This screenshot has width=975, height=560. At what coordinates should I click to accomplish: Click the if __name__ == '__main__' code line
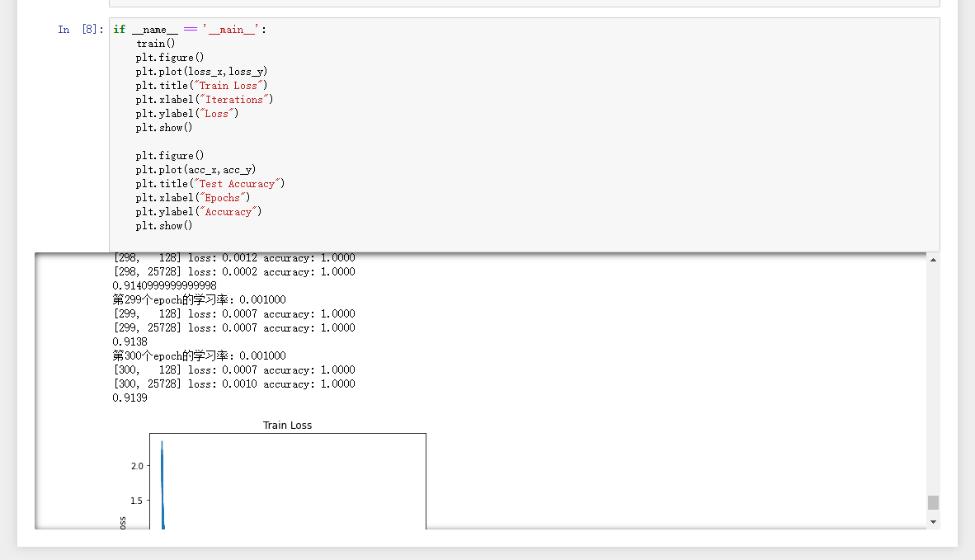click(185, 29)
